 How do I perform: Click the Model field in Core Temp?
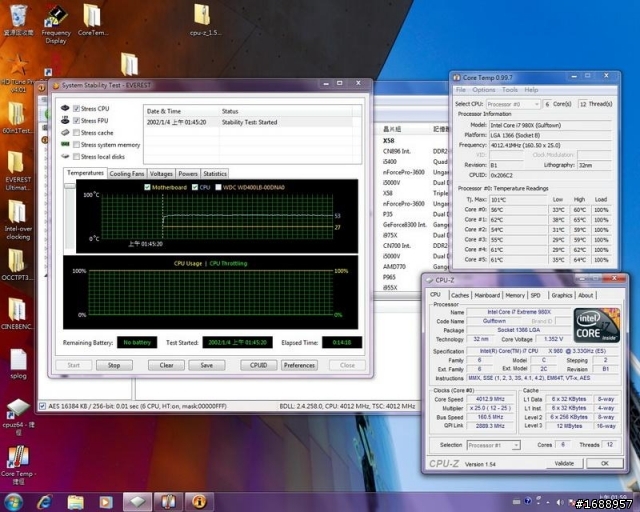[x=550, y=125]
